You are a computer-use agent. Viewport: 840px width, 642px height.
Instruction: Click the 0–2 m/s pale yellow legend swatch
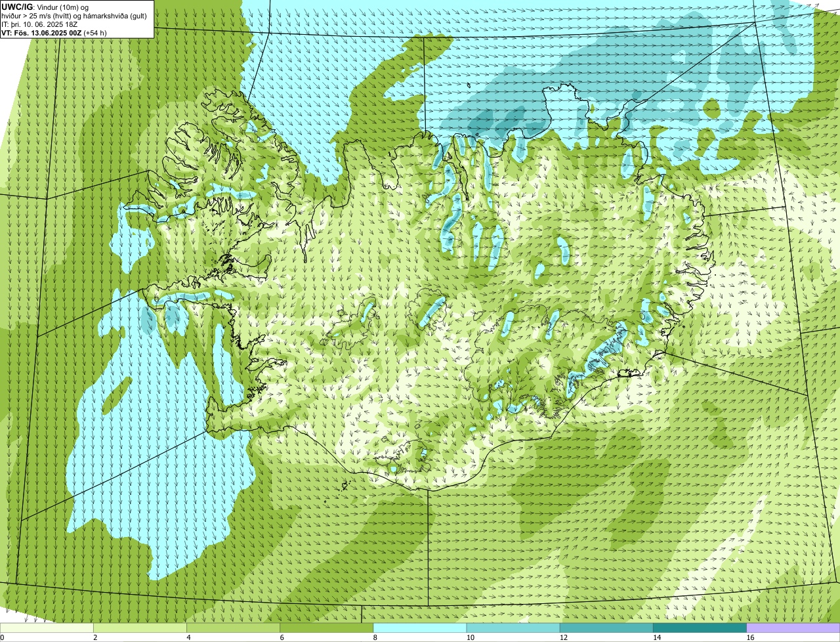point(47,628)
